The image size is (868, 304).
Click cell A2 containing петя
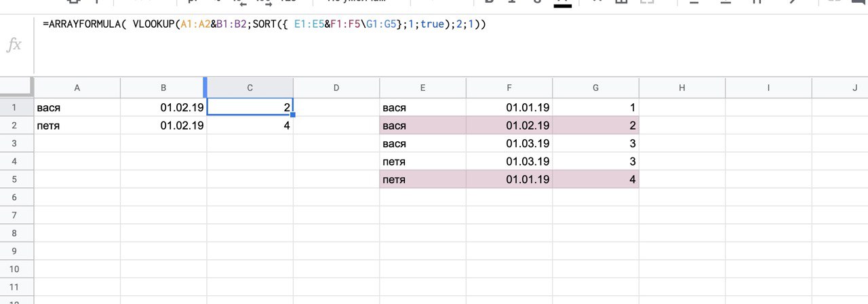(77, 125)
